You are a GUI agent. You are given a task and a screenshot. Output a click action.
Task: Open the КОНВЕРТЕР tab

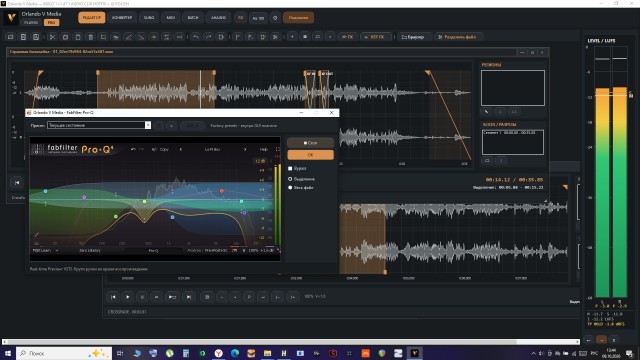pyautogui.click(x=122, y=18)
